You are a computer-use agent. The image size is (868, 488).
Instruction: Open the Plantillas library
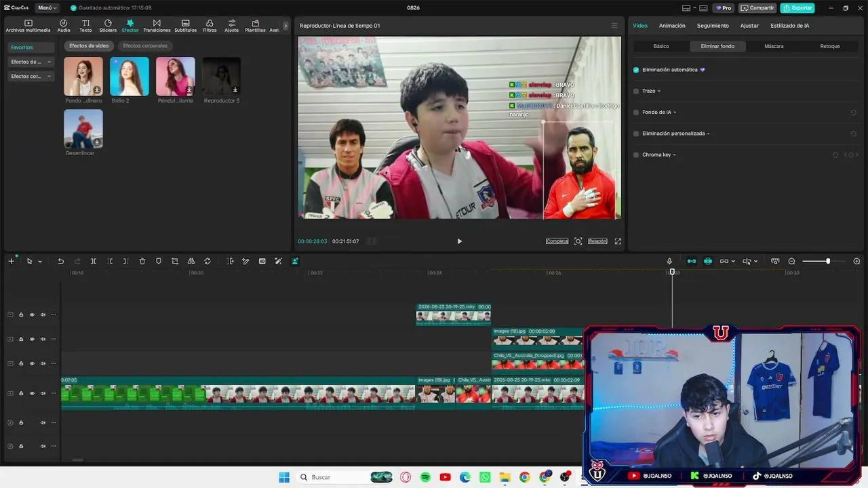(x=255, y=26)
